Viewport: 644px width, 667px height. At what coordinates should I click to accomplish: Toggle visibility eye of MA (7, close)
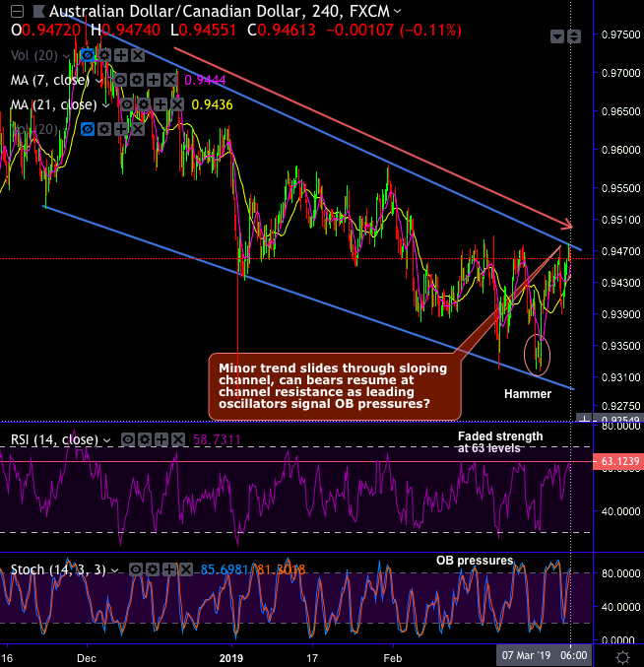click(x=120, y=80)
